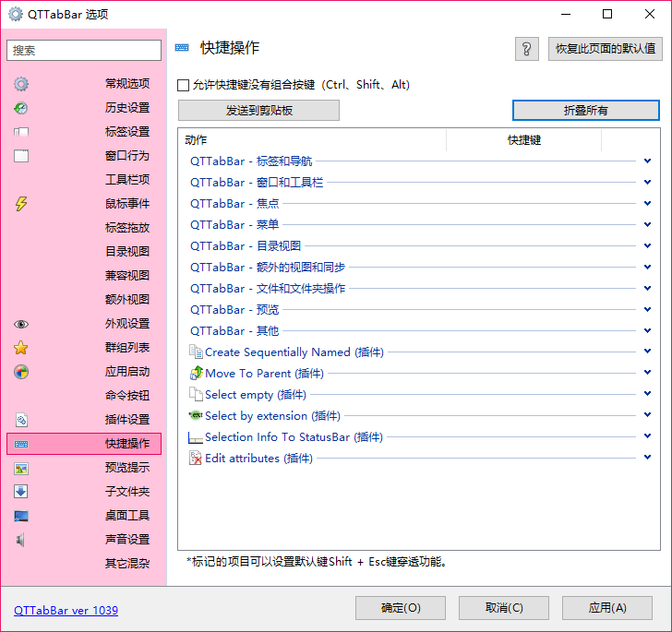Click the down-arrow icon beside 子文件夹
672x632 pixels.
[21, 492]
